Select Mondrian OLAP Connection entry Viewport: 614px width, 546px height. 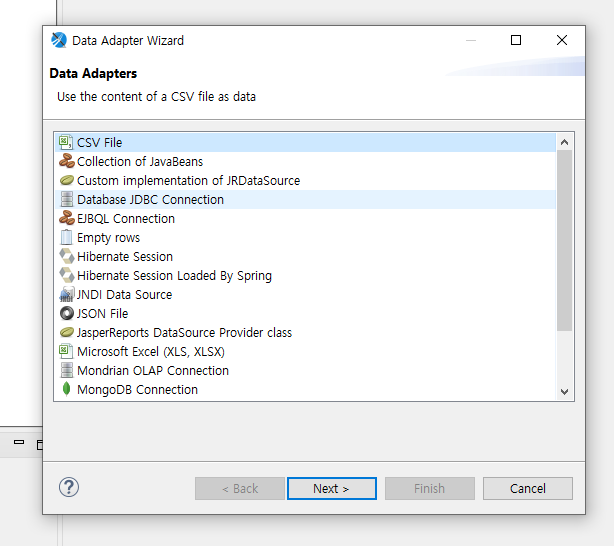pos(305,370)
